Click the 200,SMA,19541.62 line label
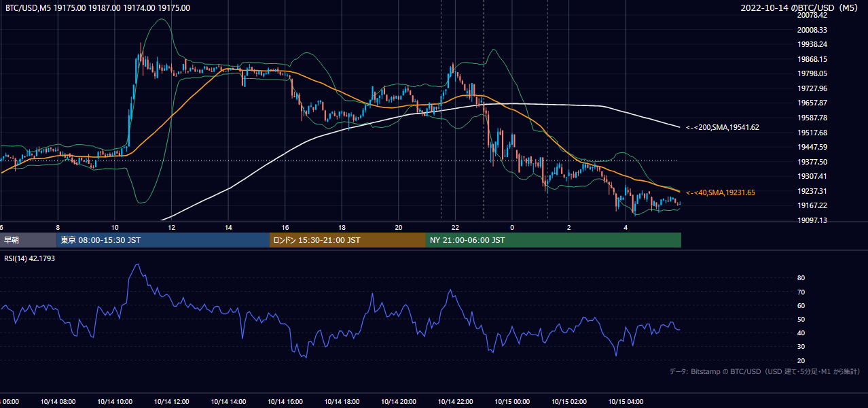The image size is (868, 408). coord(723,127)
